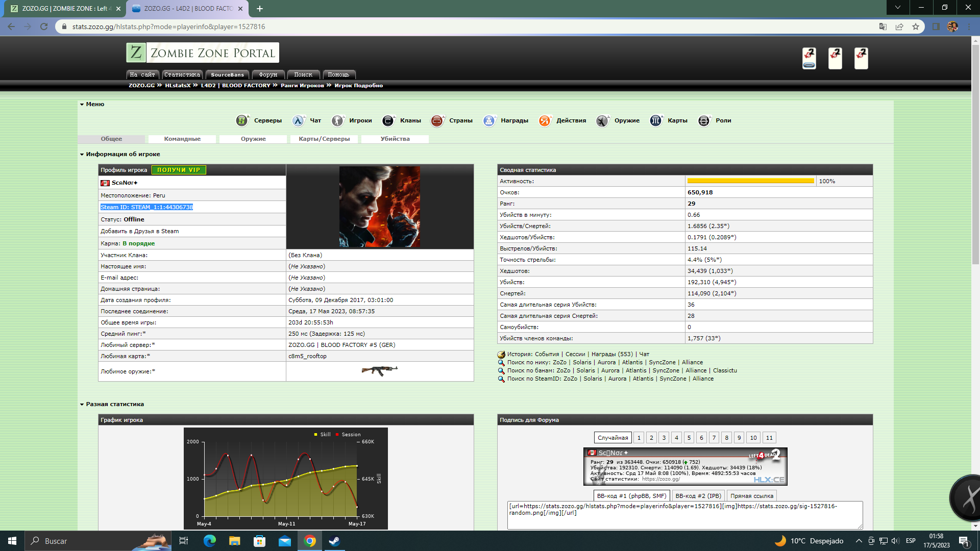The height and width of the screenshot is (551, 980).
Task: Select signature style number 5
Action: (x=689, y=438)
